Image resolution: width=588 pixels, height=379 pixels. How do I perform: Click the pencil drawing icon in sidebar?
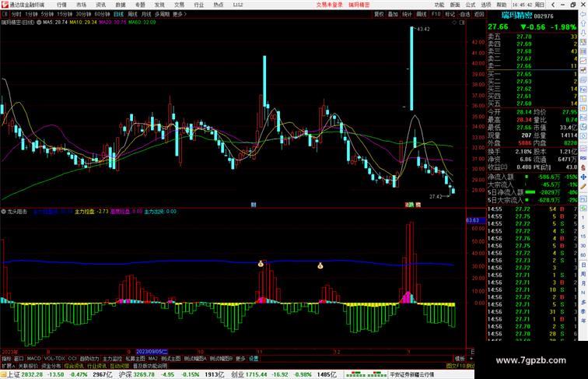[583, 186]
